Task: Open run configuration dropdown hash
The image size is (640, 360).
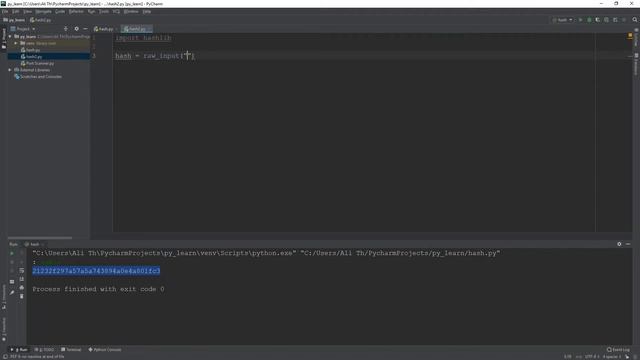Action: pyautogui.click(x=562, y=20)
